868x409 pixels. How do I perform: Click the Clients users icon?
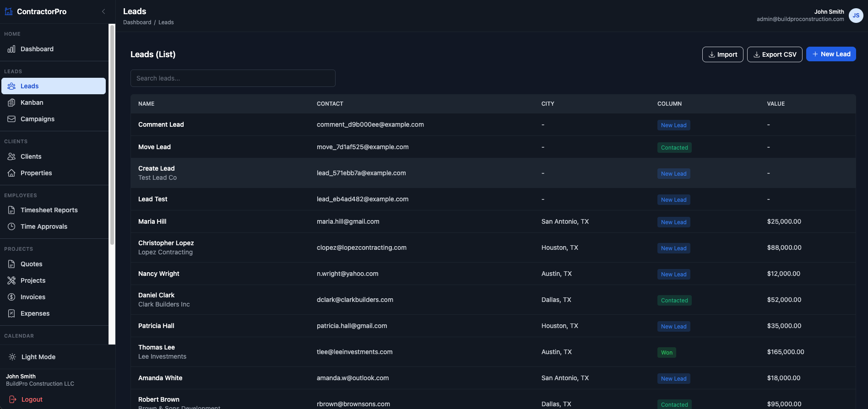tap(11, 156)
